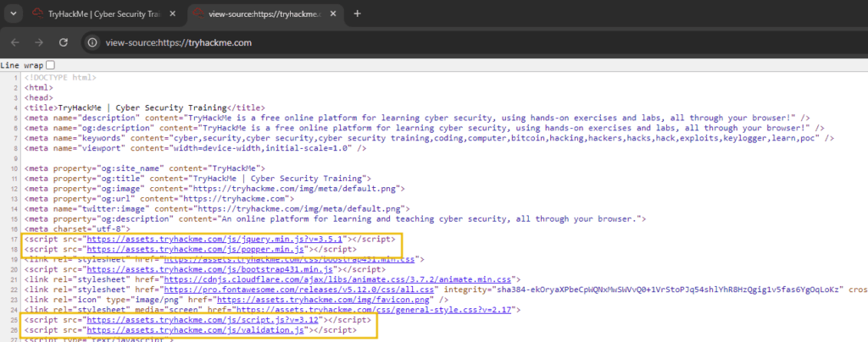Click the TryHackMe favicon on first tab
The image size is (868, 342).
[38, 14]
